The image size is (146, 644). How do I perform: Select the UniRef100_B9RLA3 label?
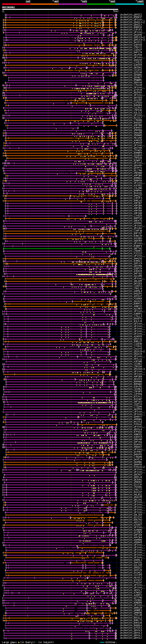click(131, 201)
